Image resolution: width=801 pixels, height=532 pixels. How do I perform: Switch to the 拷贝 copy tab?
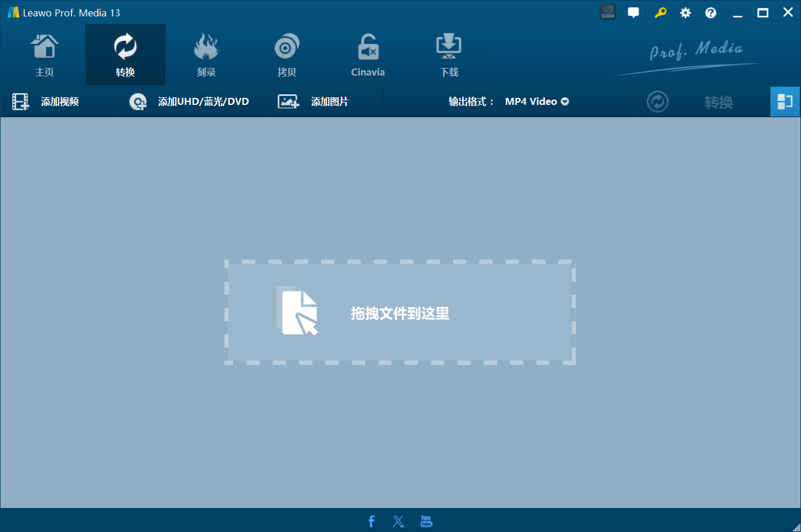coord(287,54)
